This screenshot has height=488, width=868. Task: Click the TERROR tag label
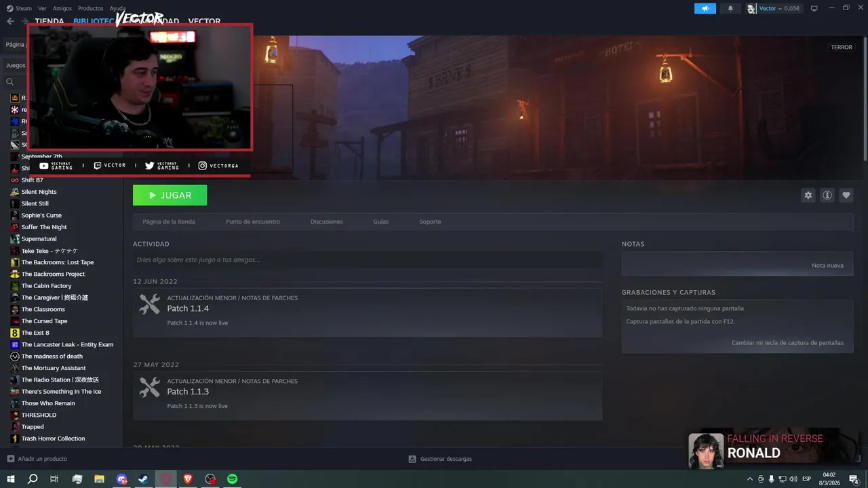[842, 47]
